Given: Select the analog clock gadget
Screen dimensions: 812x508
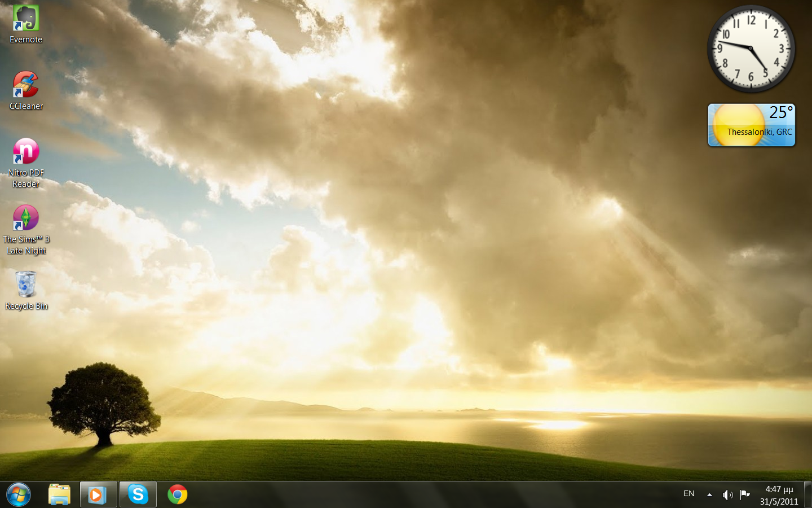Looking at the screenshot, I should point(751,49).
